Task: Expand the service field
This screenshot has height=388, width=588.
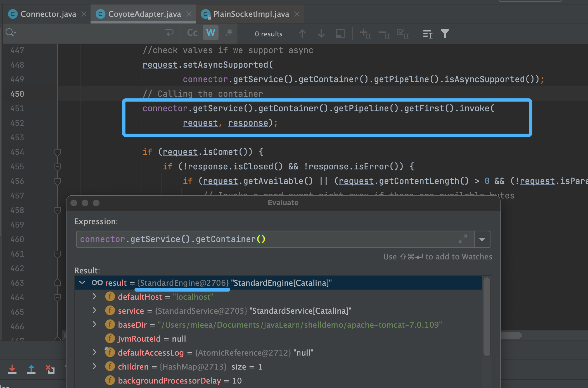Action: click(94, 310)
